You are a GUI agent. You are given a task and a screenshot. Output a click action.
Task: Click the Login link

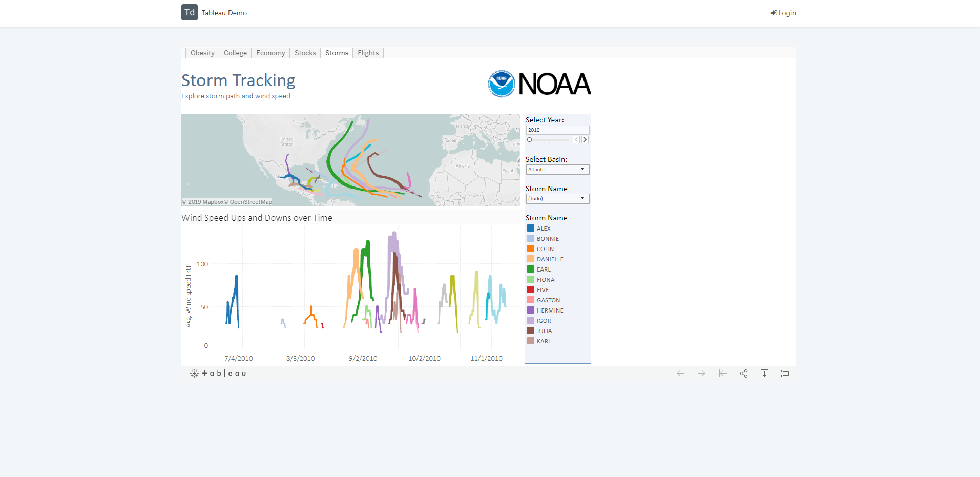click(783, 13)
